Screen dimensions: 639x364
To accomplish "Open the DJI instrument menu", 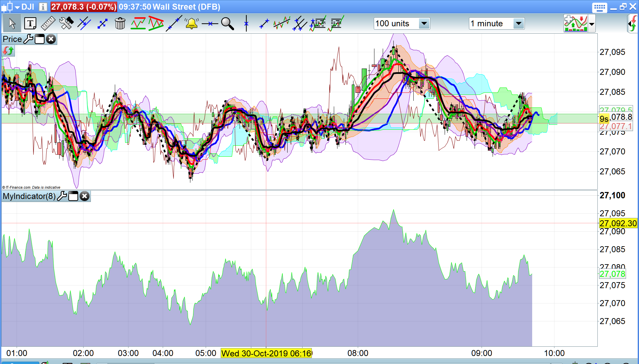I will pos(17,7).
